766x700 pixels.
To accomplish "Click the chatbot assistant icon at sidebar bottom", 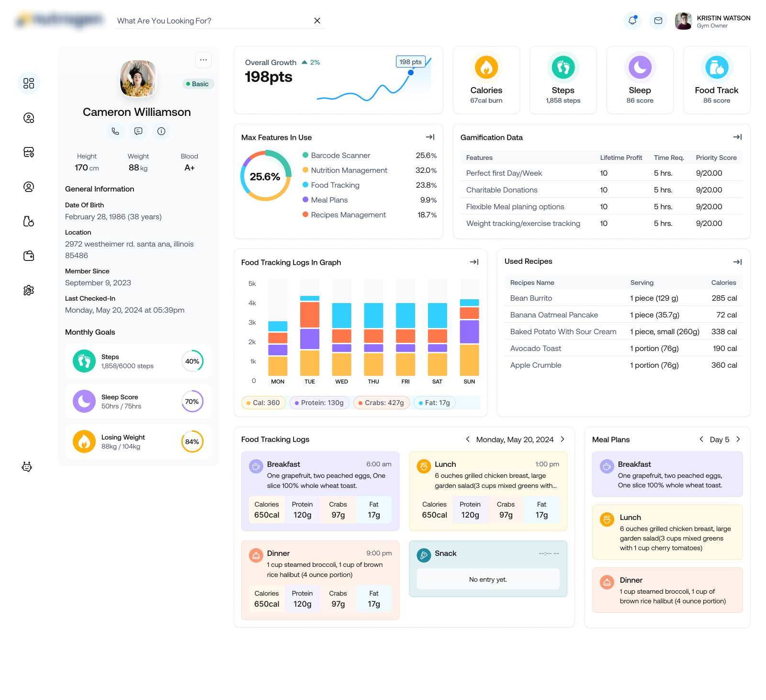I will tap(27, 467).
